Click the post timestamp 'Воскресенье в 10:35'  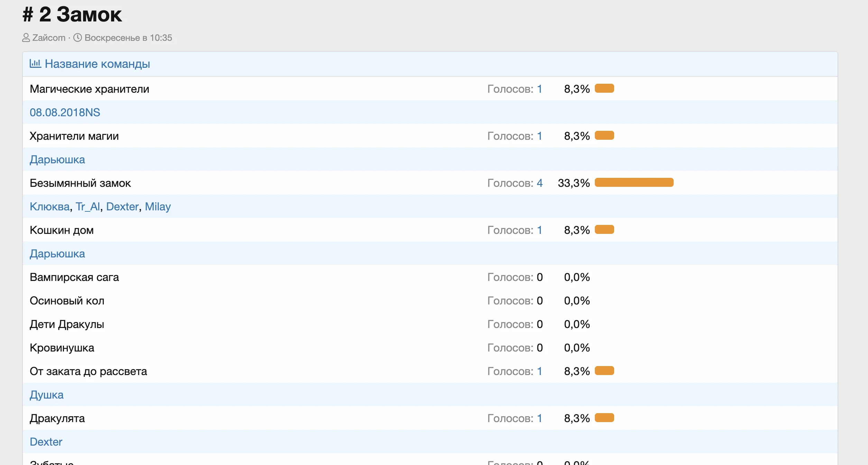click(128, 38)
